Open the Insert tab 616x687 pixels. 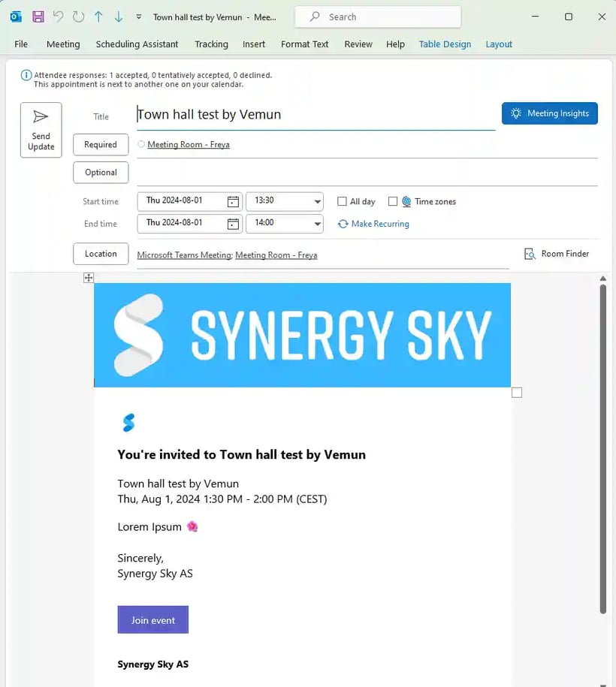254,44
